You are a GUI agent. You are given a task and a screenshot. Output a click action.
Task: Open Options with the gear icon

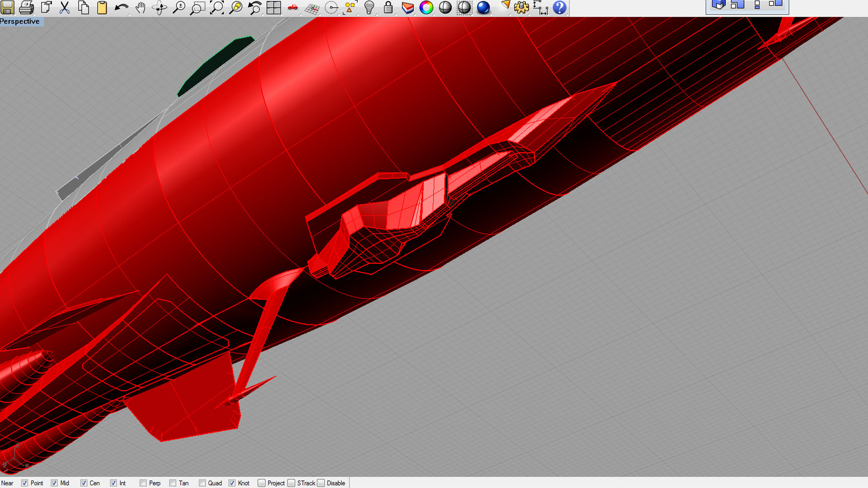(522, 7)
